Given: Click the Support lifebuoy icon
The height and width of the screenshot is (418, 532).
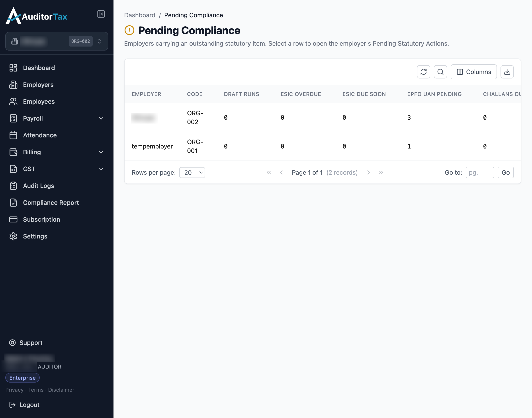Looking at the screenshot, I should tap(12, 343).
